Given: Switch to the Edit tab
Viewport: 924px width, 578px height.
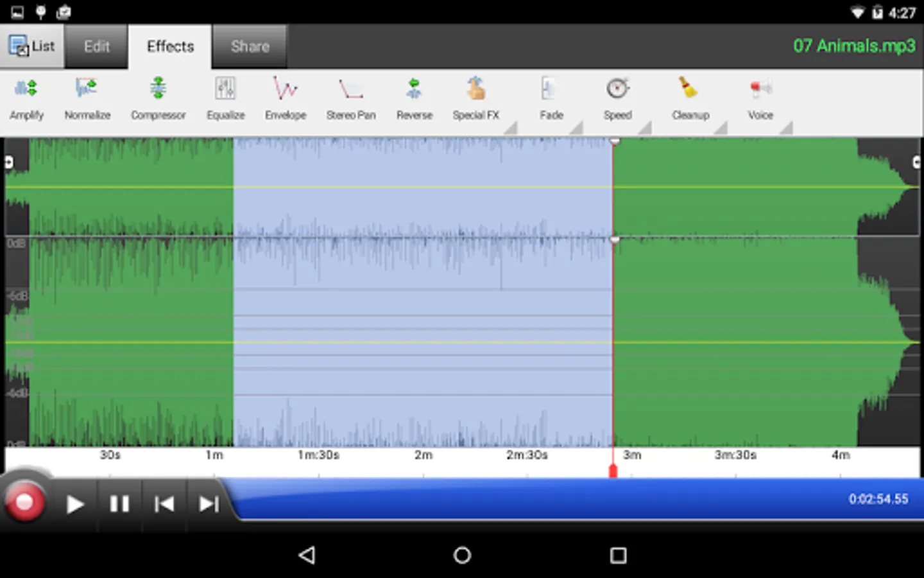Looking at the screenshot, I should pos(96,46).
